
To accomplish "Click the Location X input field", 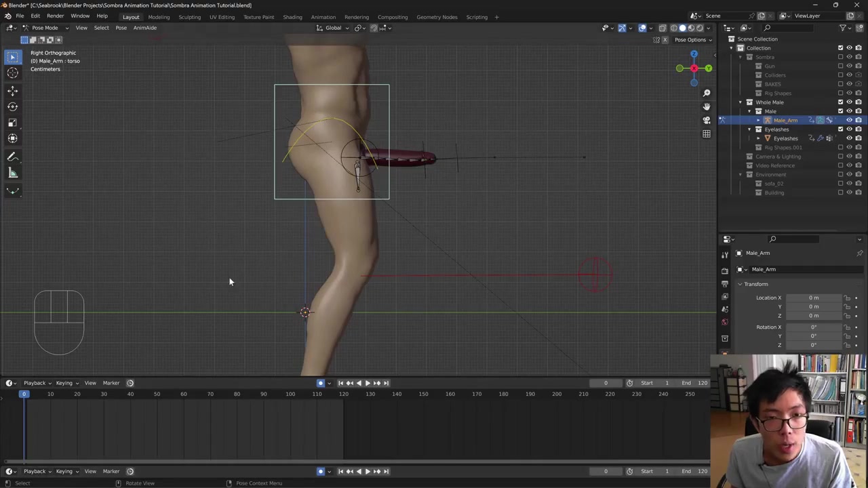I will click(x=813, y=298).
